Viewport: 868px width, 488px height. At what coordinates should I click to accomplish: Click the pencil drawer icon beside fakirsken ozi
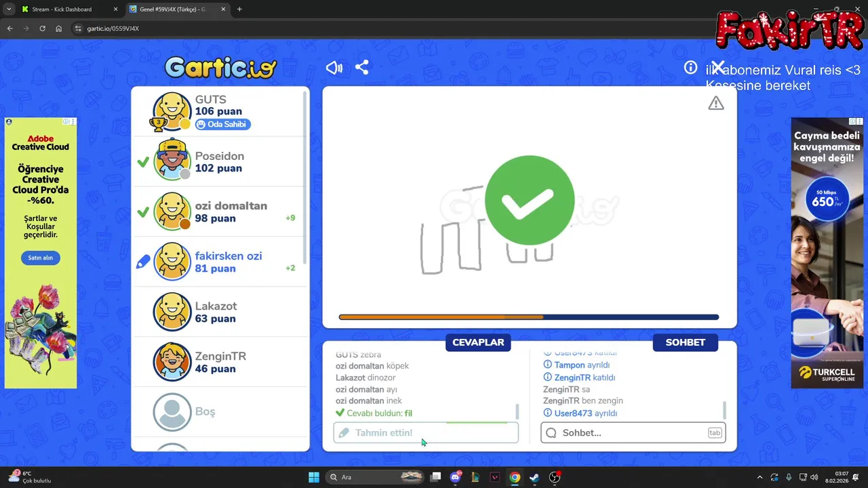(x=143, y=262)
